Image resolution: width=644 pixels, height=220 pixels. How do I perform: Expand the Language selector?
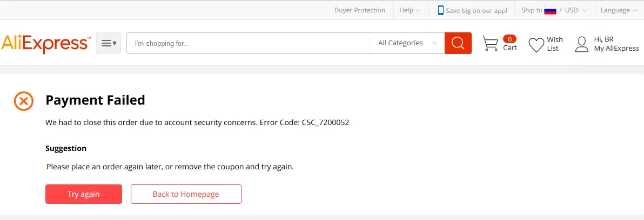(618, 10)
